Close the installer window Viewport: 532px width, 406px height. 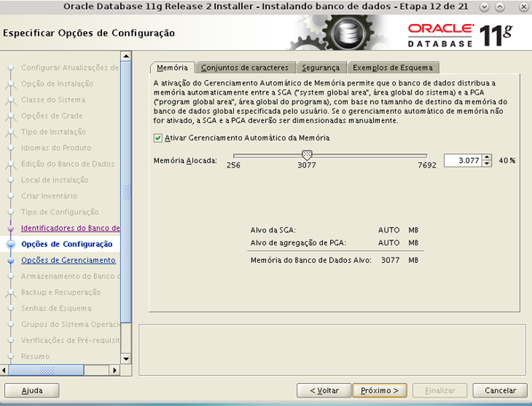tap(524, 7)
